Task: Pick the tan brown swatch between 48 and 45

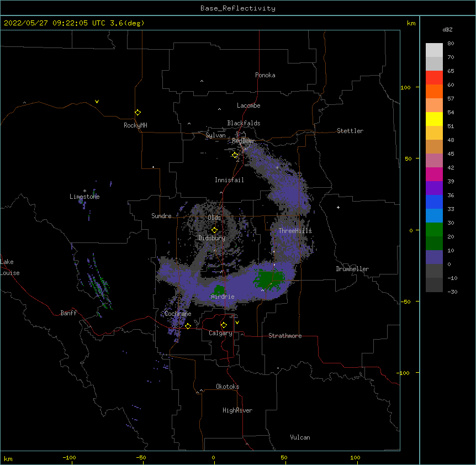Action: click(434, 146)
